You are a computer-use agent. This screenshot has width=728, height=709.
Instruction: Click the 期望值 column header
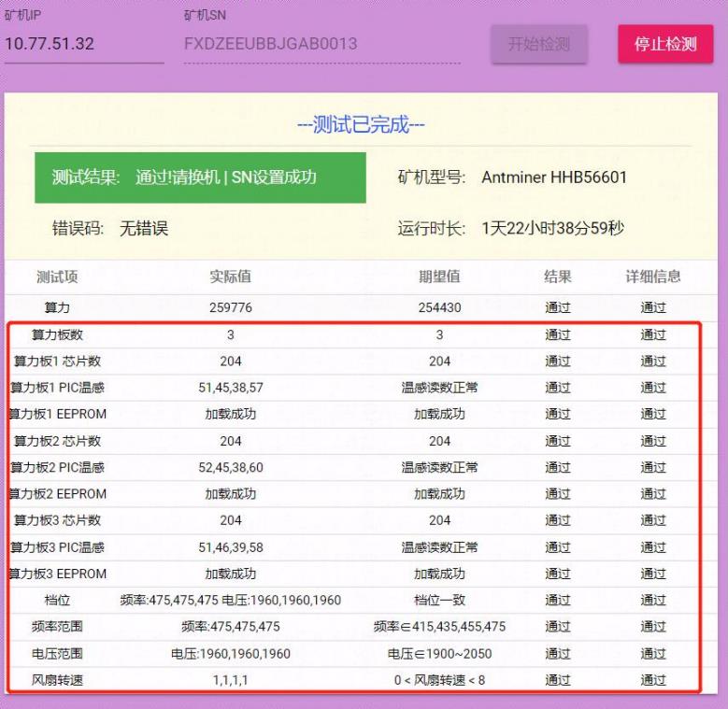click(x=439, y=277)
